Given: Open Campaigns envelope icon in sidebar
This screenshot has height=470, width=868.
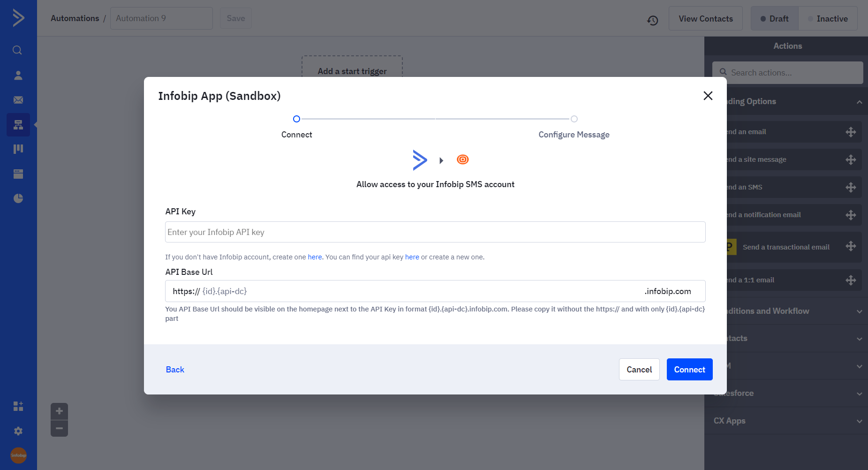Looking at the screenshot, I should (18, 100).
